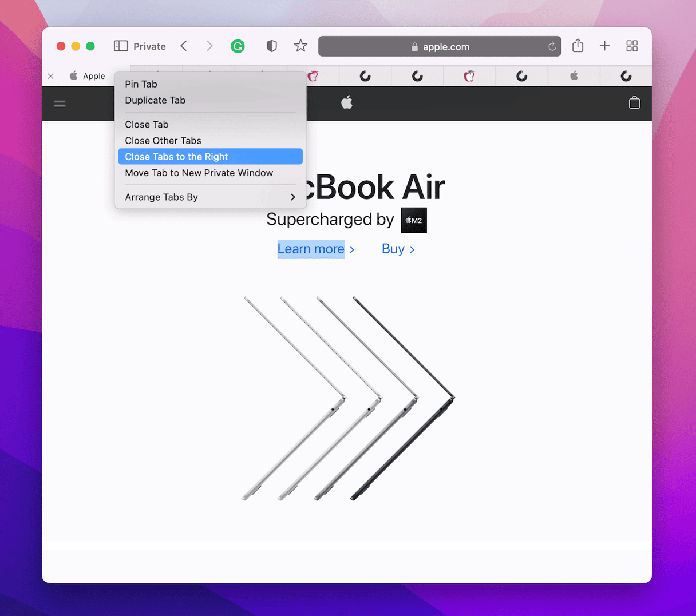Choose Close Tab
The image size is (696, 616).
click(210, 124)
